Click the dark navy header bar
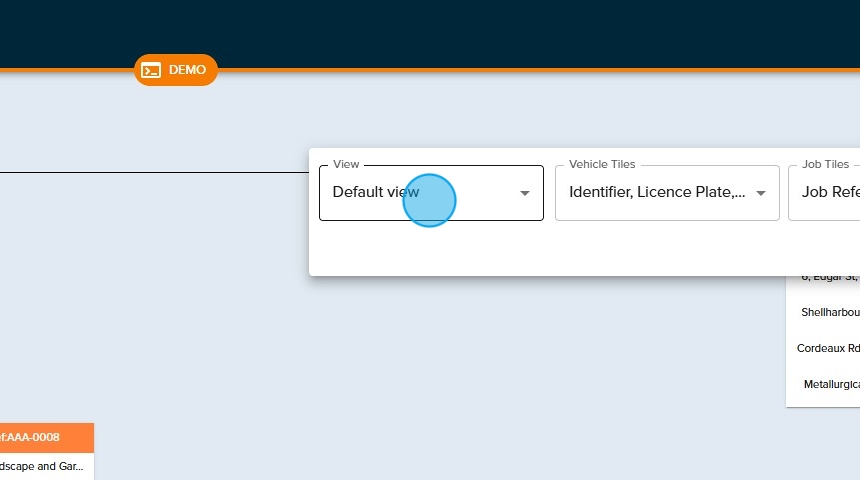 (x=430, y=30)
